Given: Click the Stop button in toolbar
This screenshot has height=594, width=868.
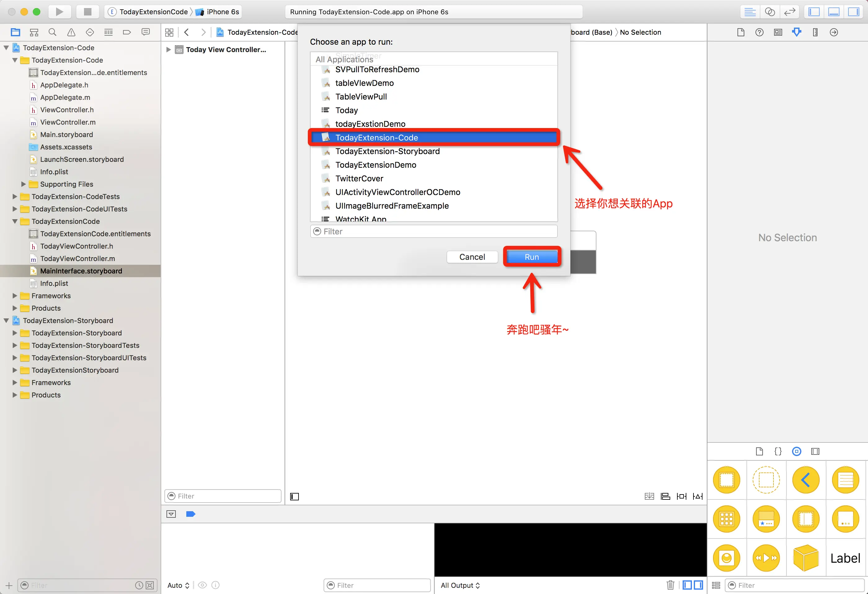Looking at the screenshot, I should tap(87, 11).
